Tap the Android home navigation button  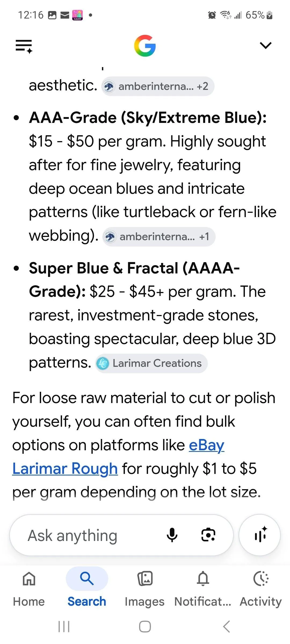145,627
